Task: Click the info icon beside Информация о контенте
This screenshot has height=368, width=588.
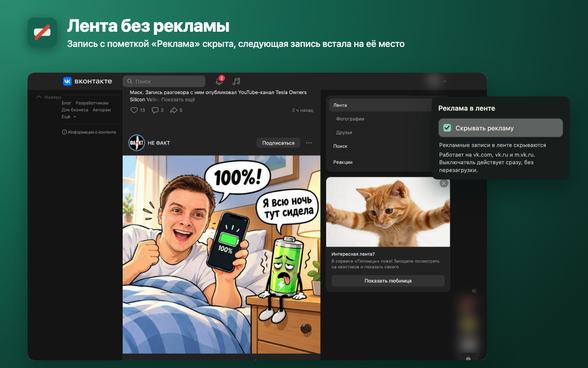Action: (64, 132)
